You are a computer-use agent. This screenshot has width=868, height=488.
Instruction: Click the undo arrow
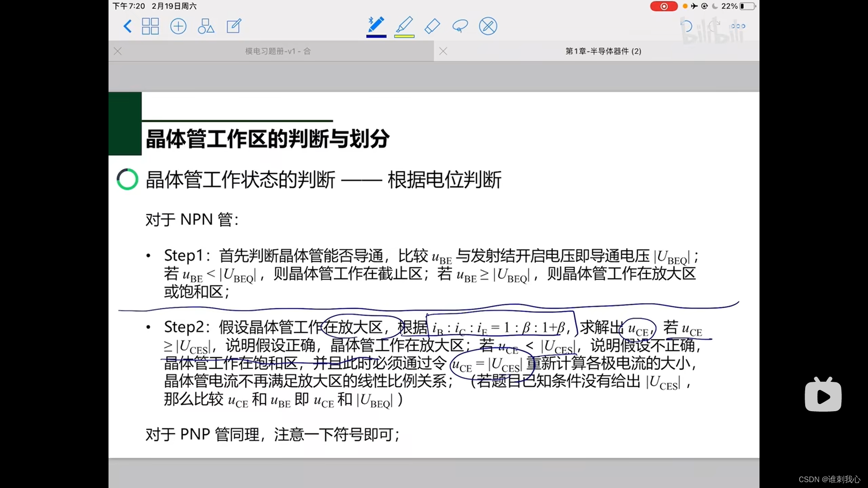[686, 26]
